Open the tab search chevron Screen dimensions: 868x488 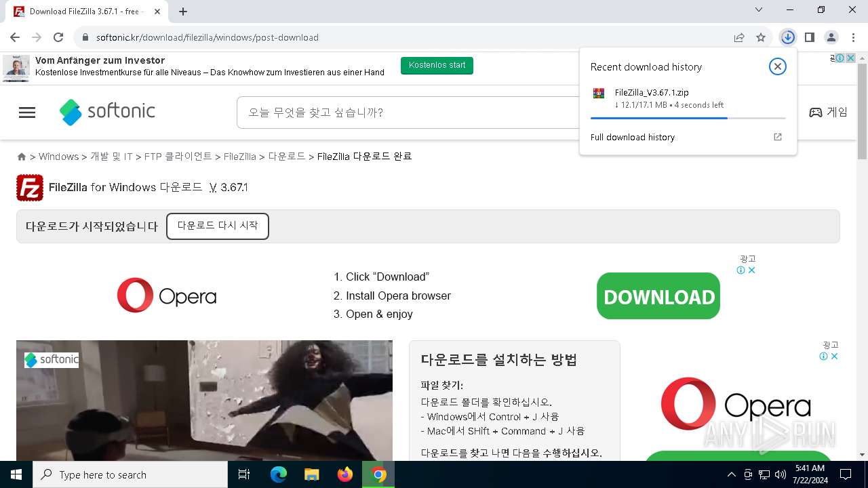[759, 10]
